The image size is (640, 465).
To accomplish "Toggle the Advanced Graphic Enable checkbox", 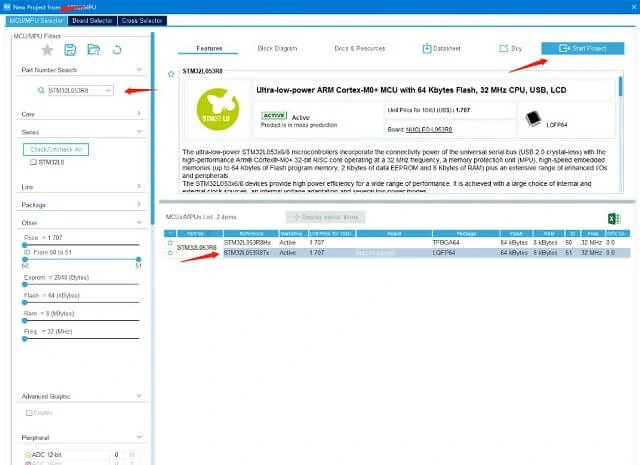I will coord(29,413).
